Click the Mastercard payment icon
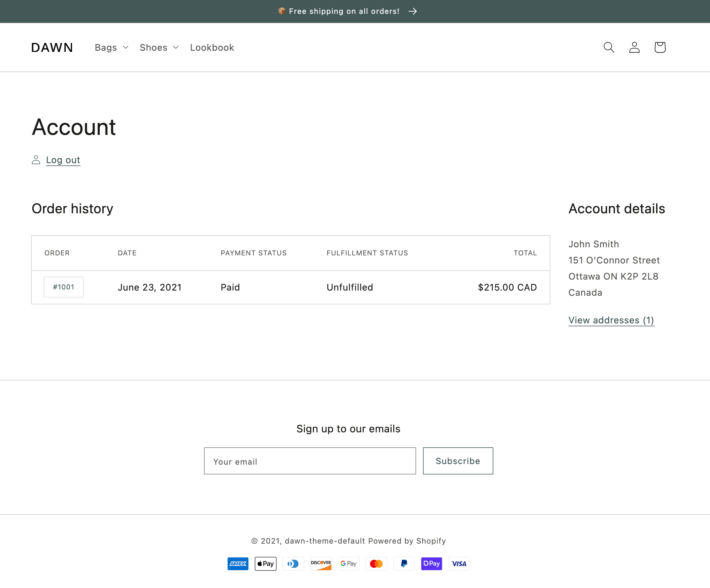Viewport: 710px width, 588px height. [x=376, y=564]
